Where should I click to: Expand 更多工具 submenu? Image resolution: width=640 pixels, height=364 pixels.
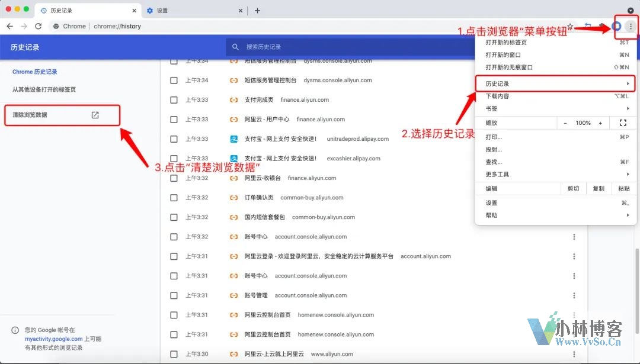556,175
